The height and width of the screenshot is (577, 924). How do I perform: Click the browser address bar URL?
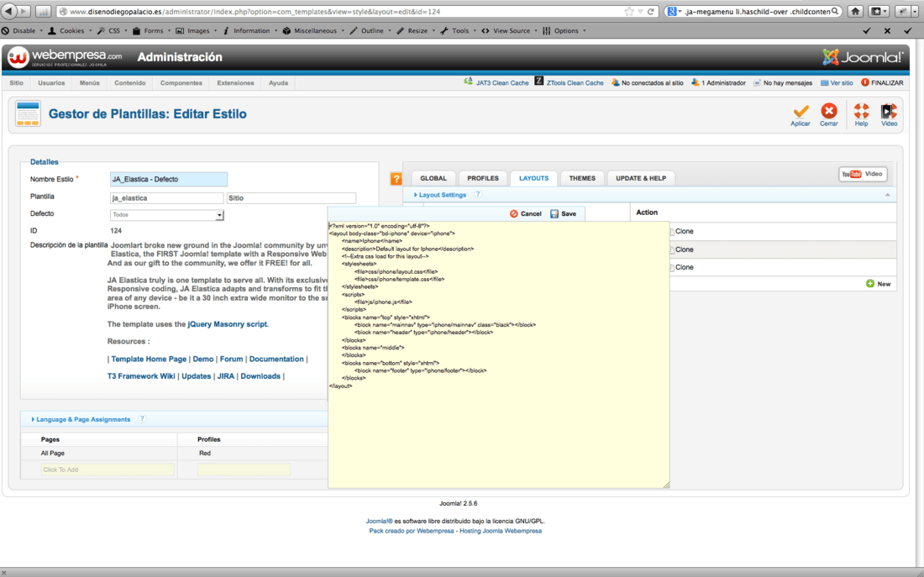tap(255, 11)
